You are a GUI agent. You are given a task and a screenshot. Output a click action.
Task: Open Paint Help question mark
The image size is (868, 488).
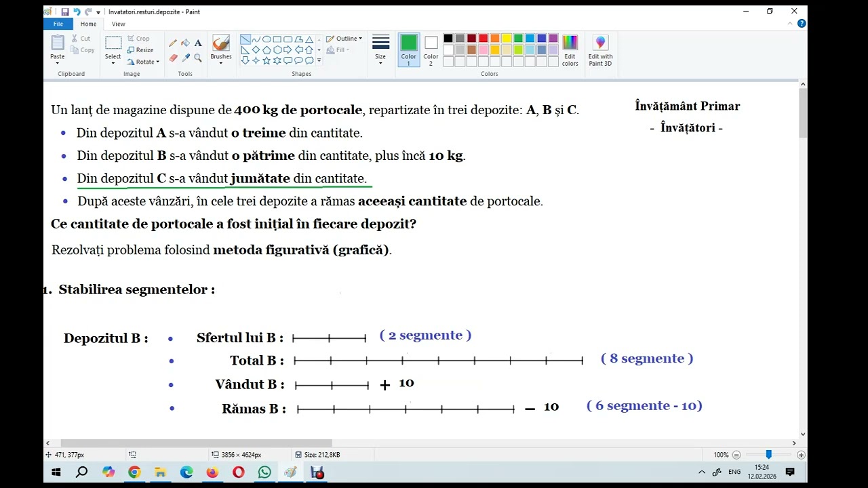click(802, 24)
